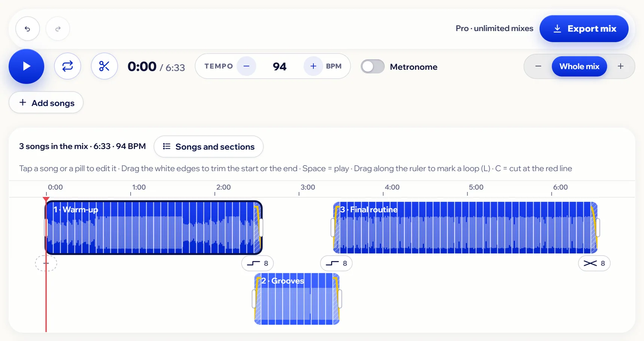Select the Grooves song clip
644x341 pixels.
(x=297, y=299)
